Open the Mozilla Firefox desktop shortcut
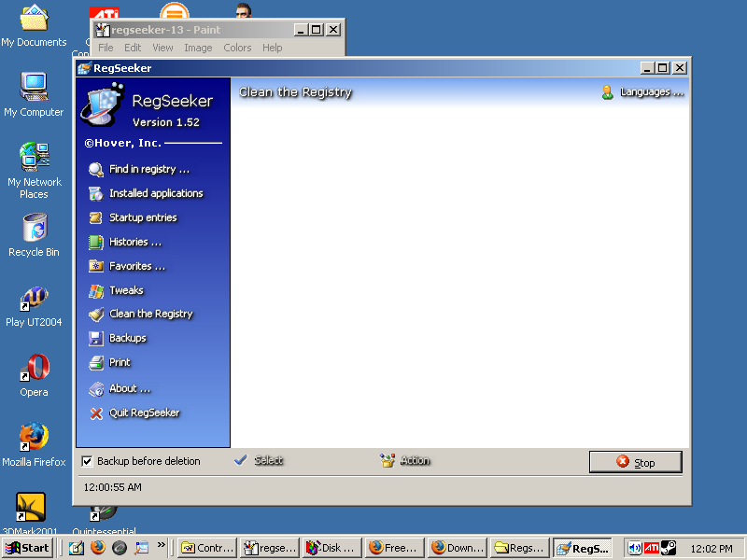The height and width of the screenshot is (560, 747). click(x=34, y=439)
